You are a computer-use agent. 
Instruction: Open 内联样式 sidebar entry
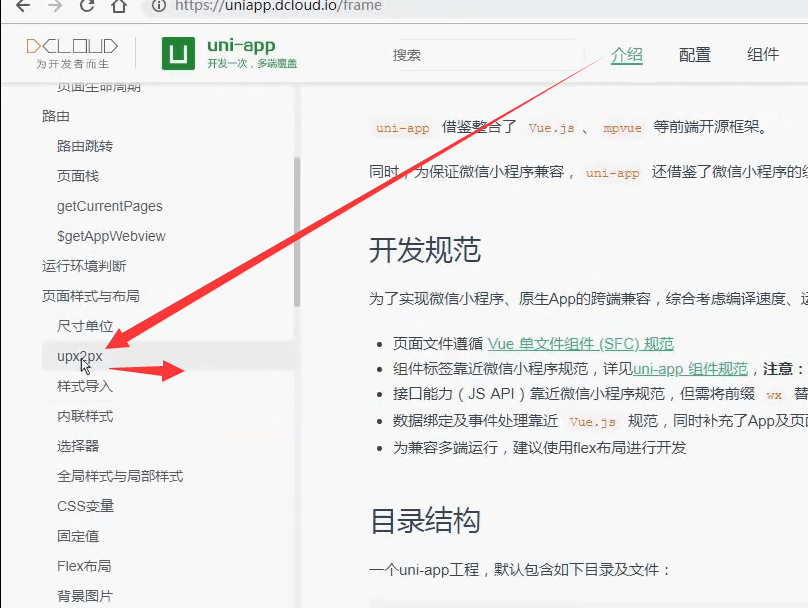coord(85,416)
